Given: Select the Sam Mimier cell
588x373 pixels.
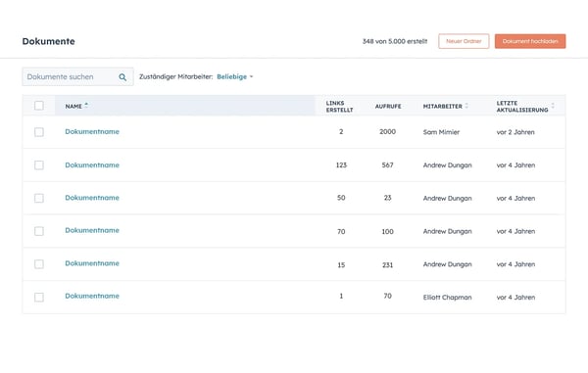Looking at the screenshot, I should pyautogui.click(x=441, y=132).
